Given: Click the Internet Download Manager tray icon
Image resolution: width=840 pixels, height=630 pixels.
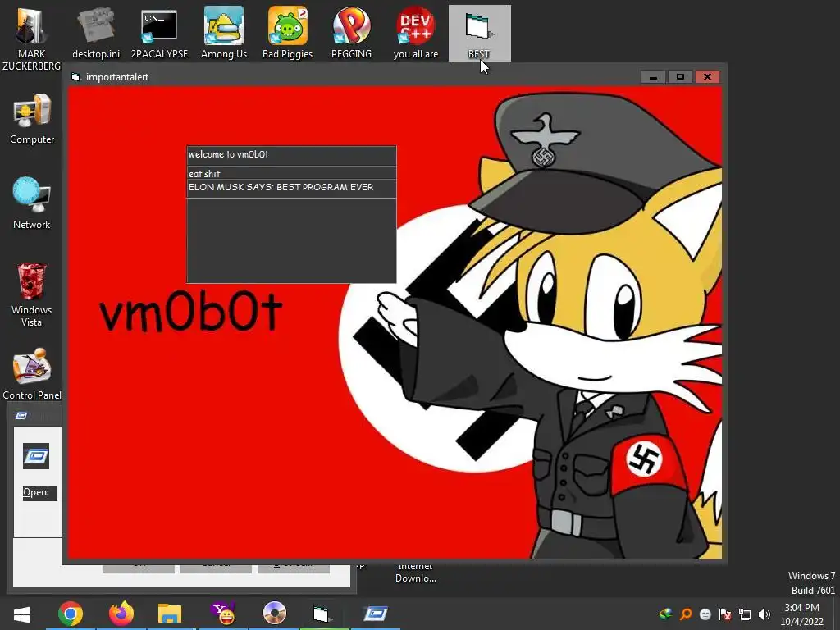Looking at the screenshot, I should click(x=666, y=614).
